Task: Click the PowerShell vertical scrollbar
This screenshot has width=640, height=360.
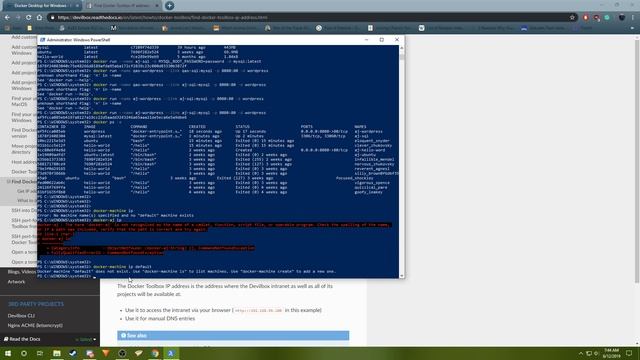Action: click(x=402, y=162)
